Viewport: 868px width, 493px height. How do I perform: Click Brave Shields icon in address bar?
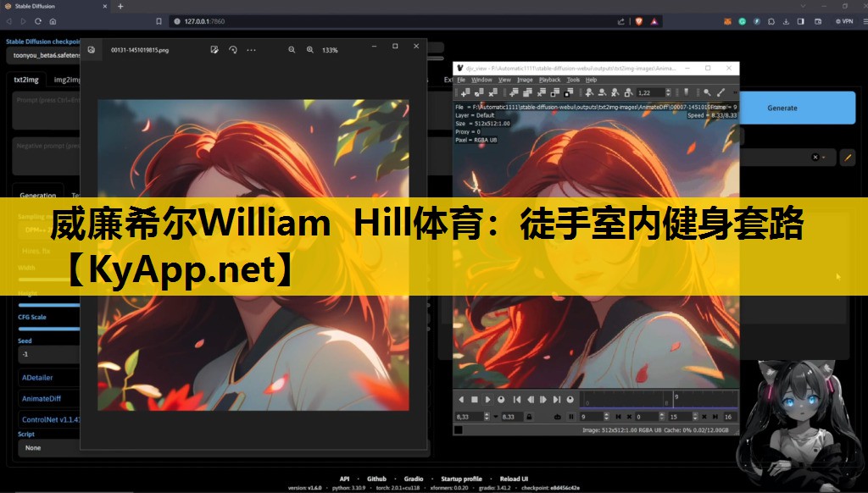point(639,21)
